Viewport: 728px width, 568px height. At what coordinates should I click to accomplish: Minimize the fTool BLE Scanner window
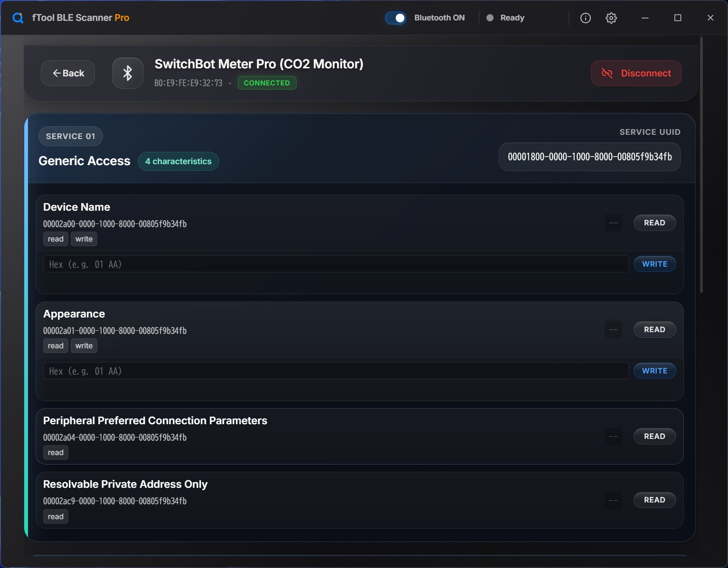(645, 18)
